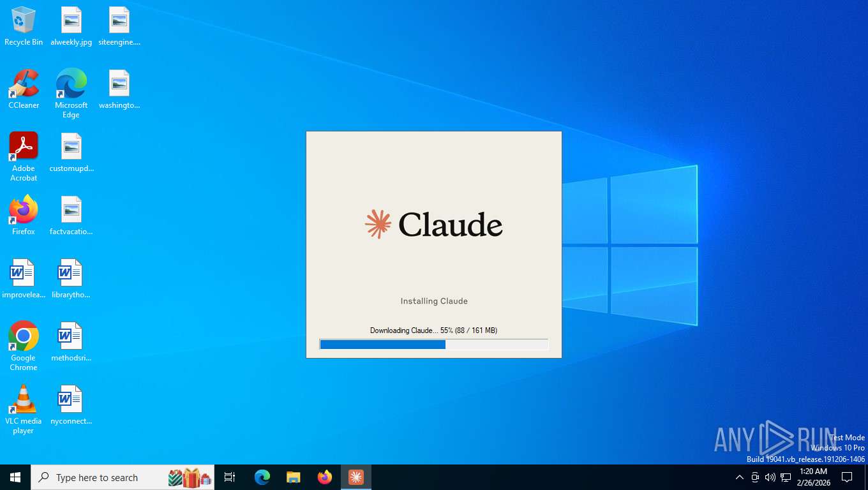Image resolution: width=868 pixels, height=490 pixels.
Task: Click the Meet Now tray icon
Action: pyautogui.click(x=755, y=477)
